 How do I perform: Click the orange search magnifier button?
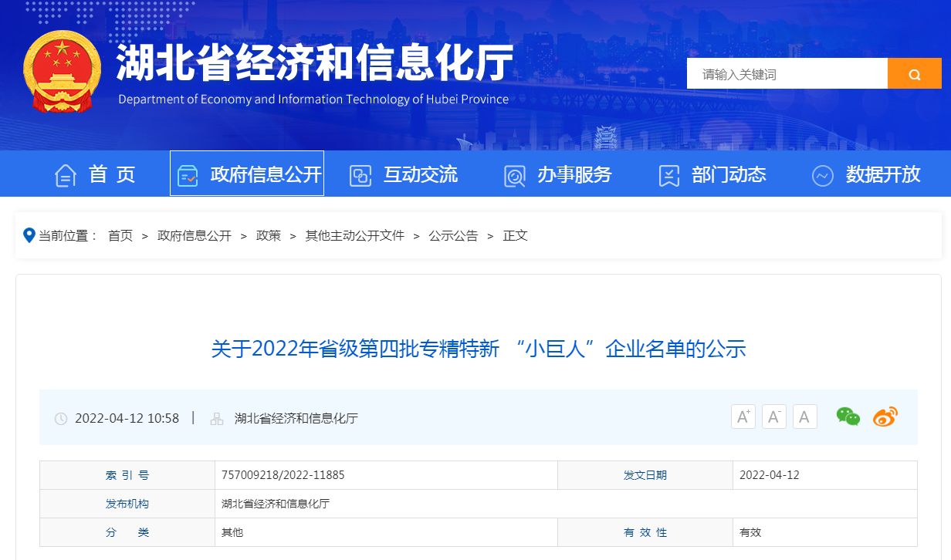pos(914,74)
